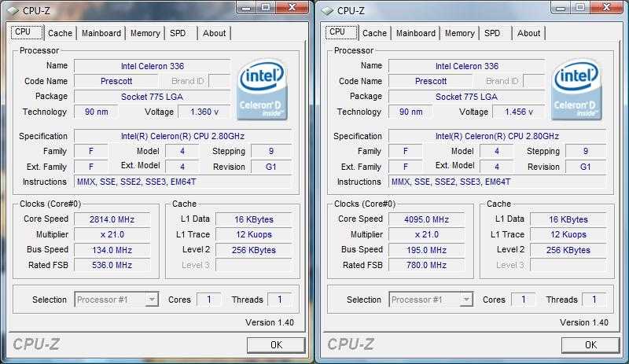The width and height of the screenshot is (629, 364).
Task: Click 90 nm technology value in left window
Action: point(96,112)
